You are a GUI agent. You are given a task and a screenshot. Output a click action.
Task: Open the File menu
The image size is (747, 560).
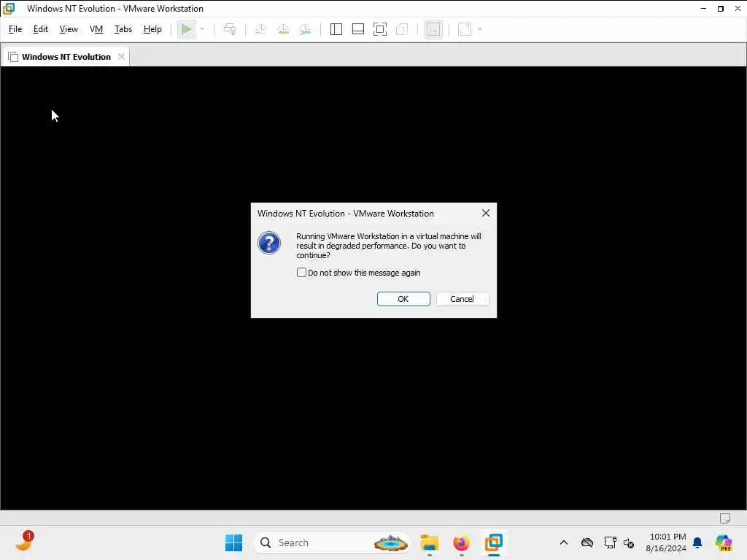[15, 29]
